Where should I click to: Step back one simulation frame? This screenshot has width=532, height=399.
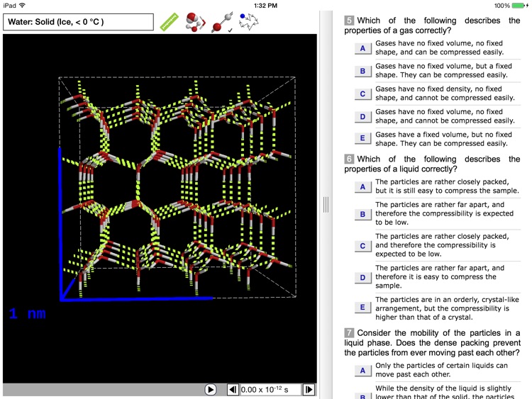(x=233, y=390)
